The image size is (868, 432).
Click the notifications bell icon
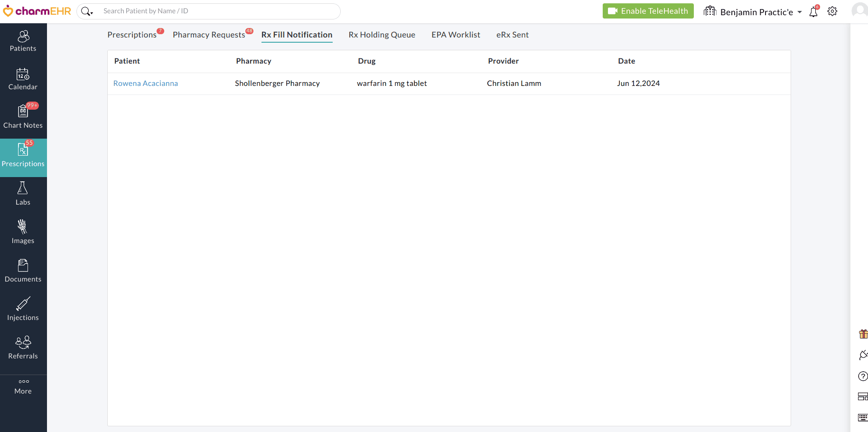(813, 12)
